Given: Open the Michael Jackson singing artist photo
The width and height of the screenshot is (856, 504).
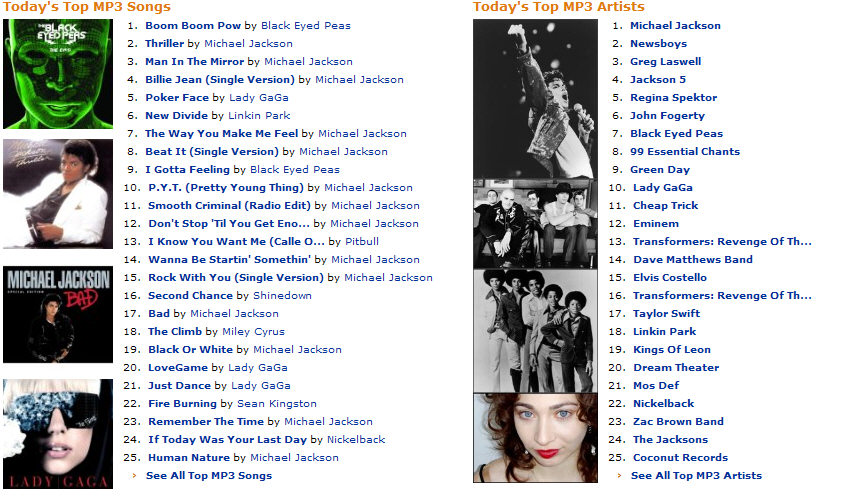Looking at the screenshot, I should pos(535,99).
